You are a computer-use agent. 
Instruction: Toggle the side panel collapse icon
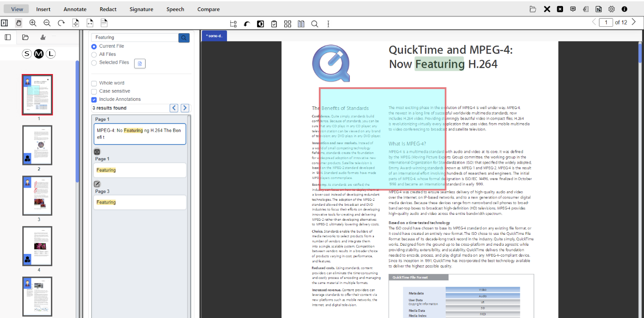pos(5,23)
